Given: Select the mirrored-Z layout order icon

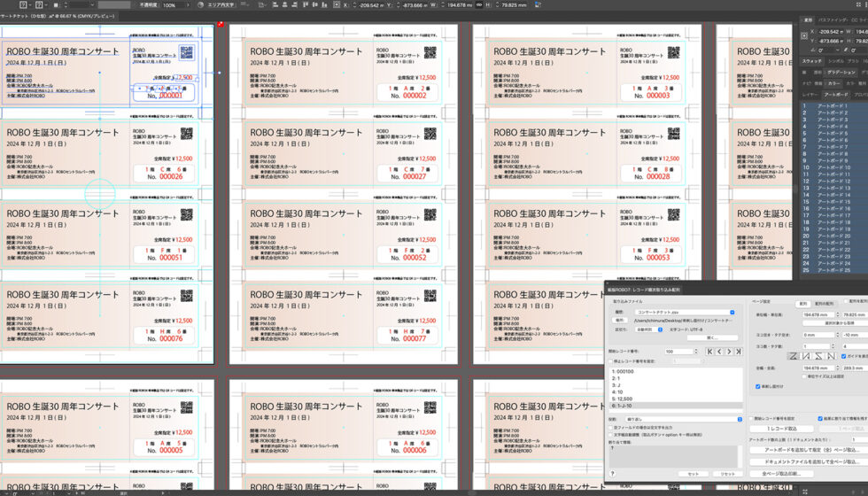Looking at the screenshot, I should [x=818, y=356].
